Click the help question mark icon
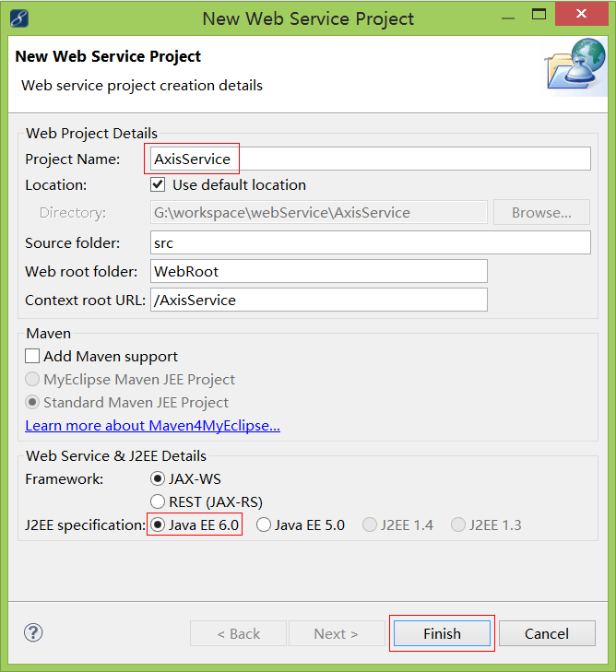Screen dimensions: 616x672 (33, 632)
